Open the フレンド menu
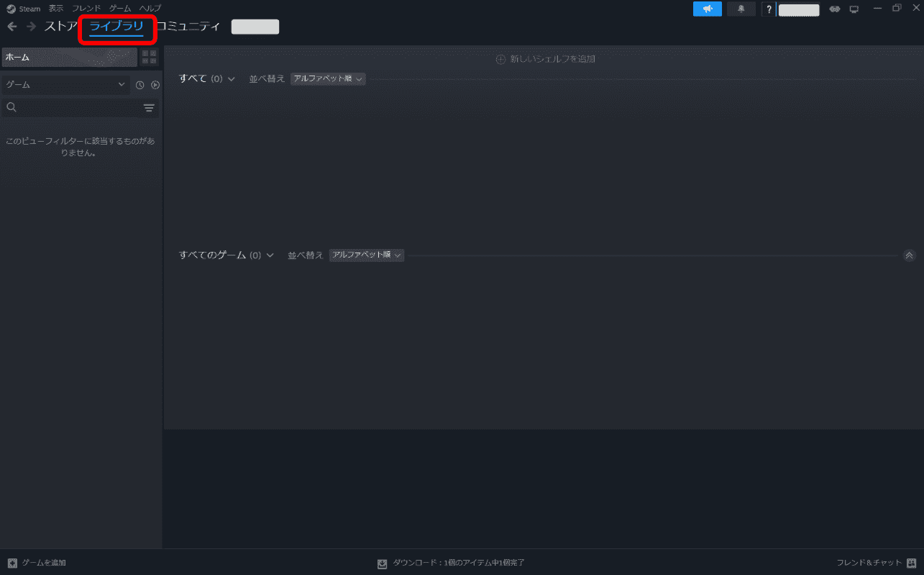 (x=86, y=9)
